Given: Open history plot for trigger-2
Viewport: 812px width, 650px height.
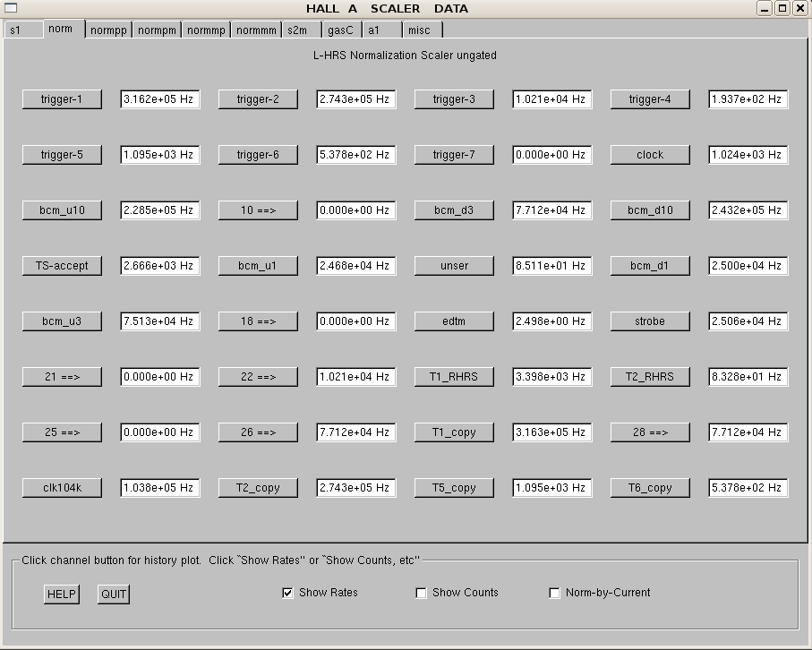Looking at the screenshot, I should (x=258, y=98).
